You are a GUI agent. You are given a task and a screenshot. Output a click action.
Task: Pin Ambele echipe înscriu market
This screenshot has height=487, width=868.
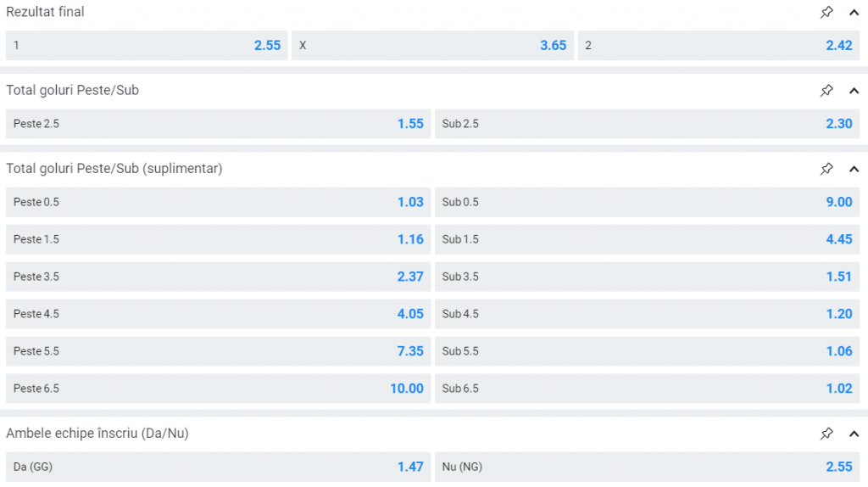[826, 434]
